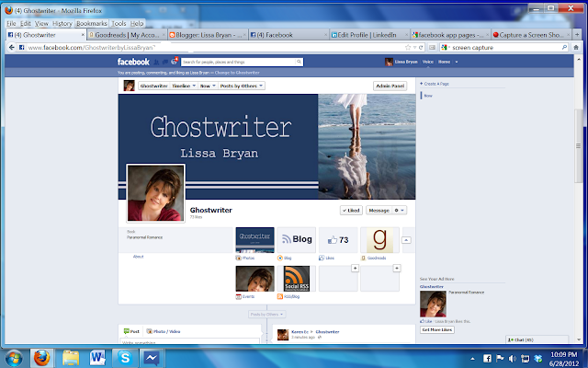
Task: Open the Goodreads app tile
Action: (x=379, y=239)
